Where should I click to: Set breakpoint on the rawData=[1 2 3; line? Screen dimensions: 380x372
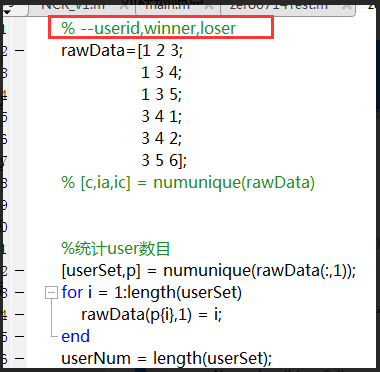(x=20, y=51)
